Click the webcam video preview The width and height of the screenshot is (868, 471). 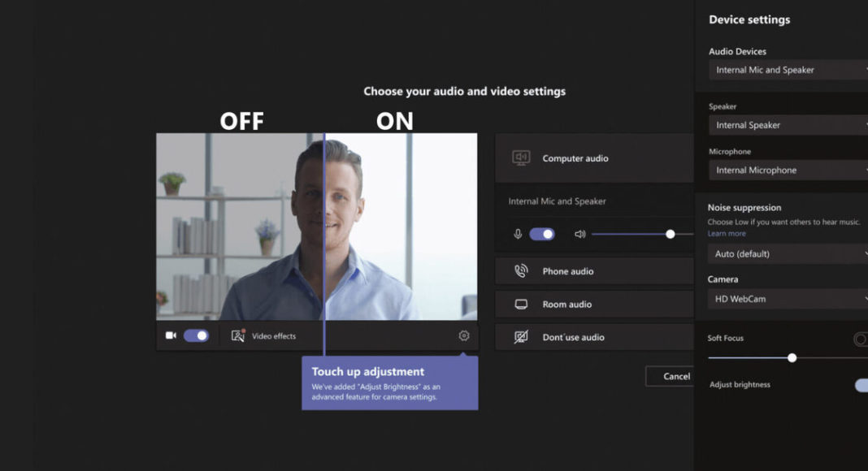(317, 227)
